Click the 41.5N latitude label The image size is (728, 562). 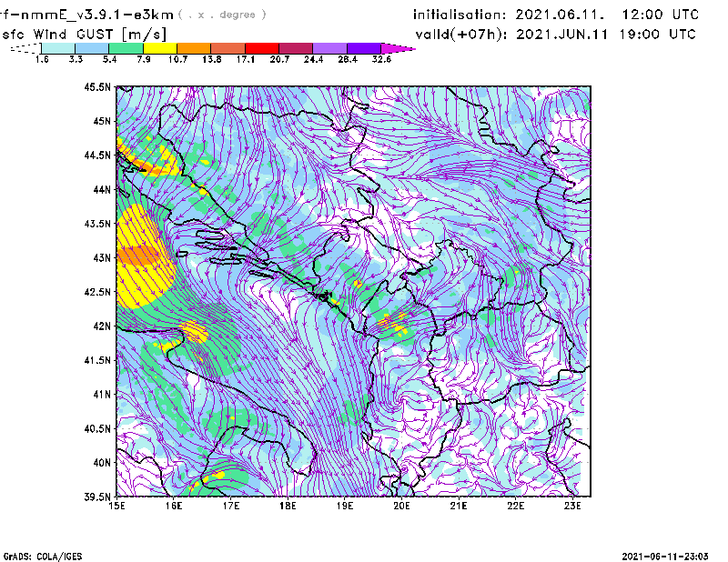coord(97,360)
